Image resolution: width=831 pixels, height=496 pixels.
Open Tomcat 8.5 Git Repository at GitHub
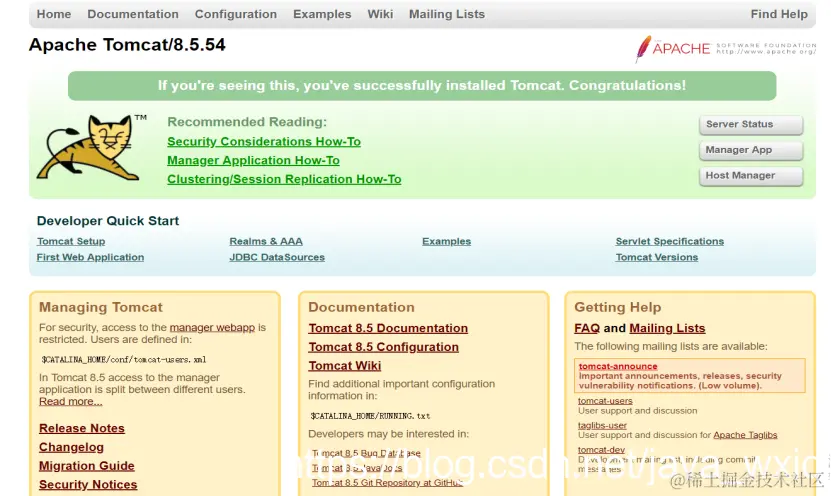click(x=387, y=483)
